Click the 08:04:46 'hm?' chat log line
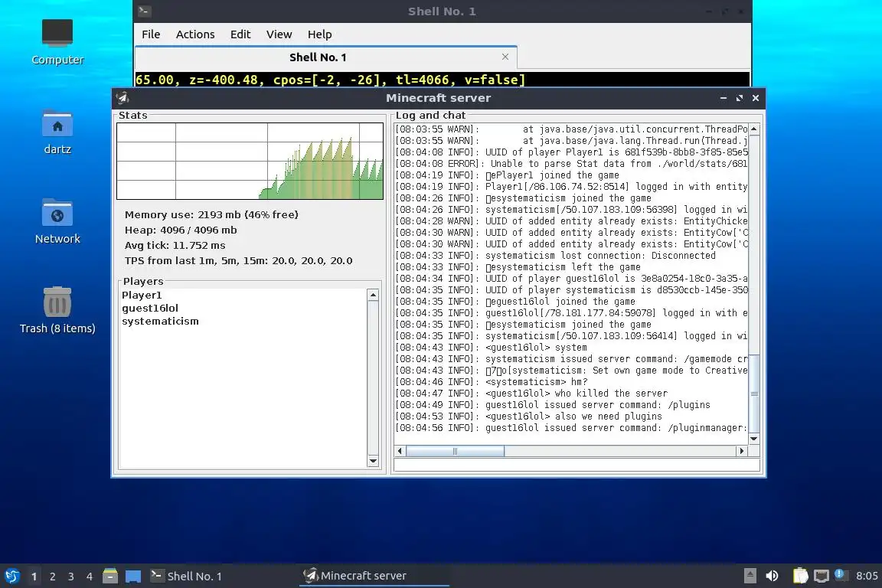Image resolution: width=882 pixels, height=588 pixels. pos(492,381)
